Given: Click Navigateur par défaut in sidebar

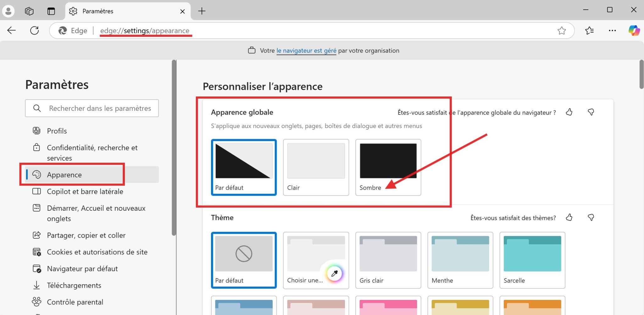Looking at the screenshot, I should [82, 269].
